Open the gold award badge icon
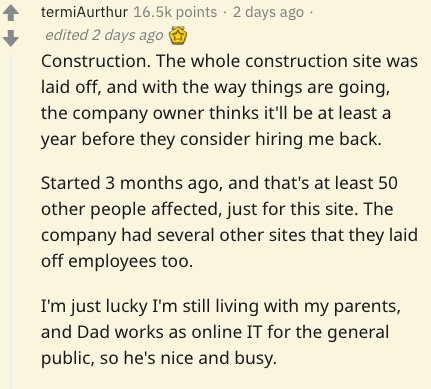 tap(178, 35)
